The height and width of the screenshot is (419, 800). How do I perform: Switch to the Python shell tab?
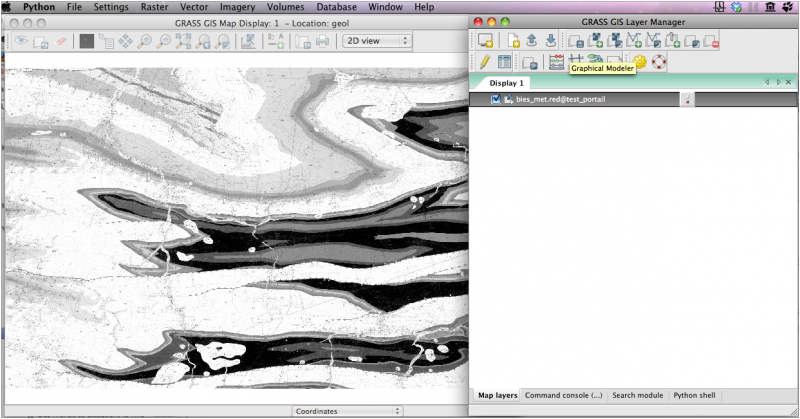pos(694,395)
